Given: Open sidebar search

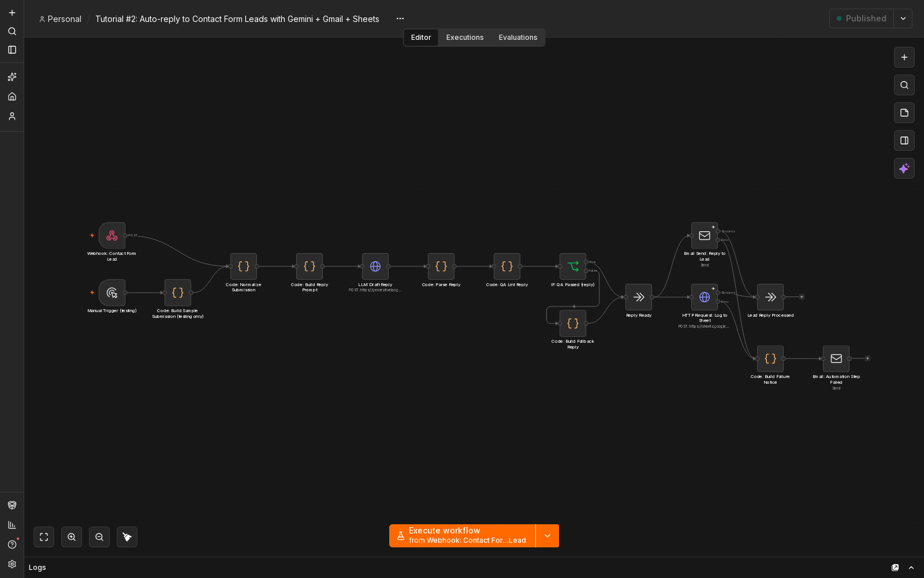Looking at the screenshot, I should (12, 31).
